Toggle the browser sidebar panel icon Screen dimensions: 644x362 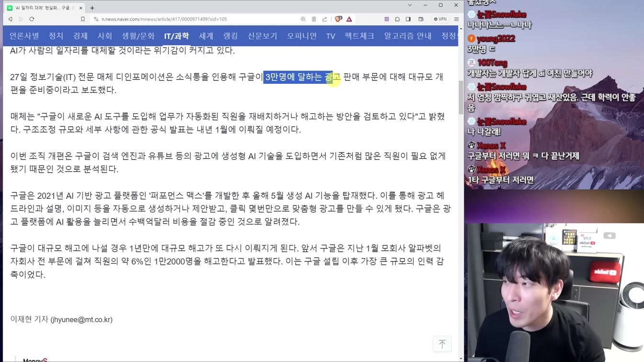click(408, 19)
